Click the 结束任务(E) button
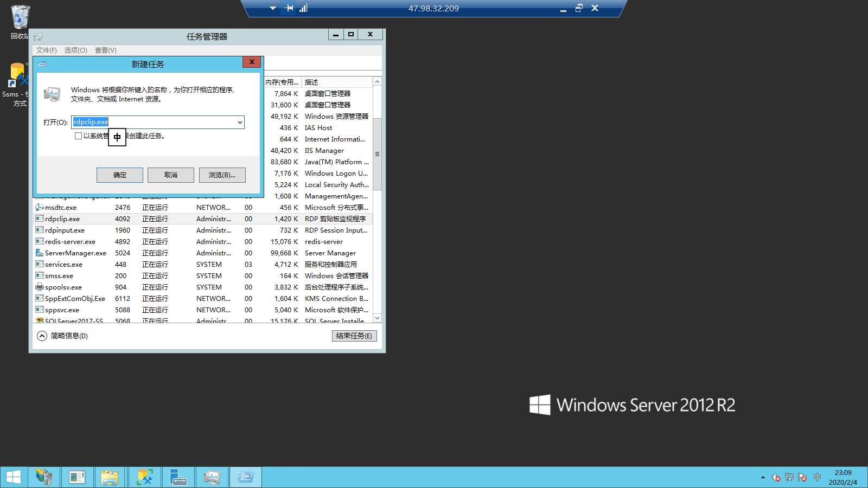 point(354,336)
